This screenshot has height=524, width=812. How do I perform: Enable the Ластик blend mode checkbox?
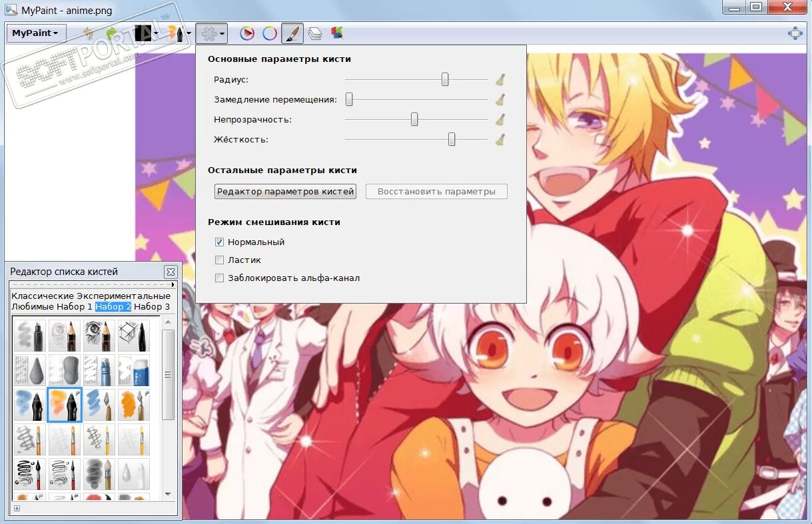coord(219,260)
